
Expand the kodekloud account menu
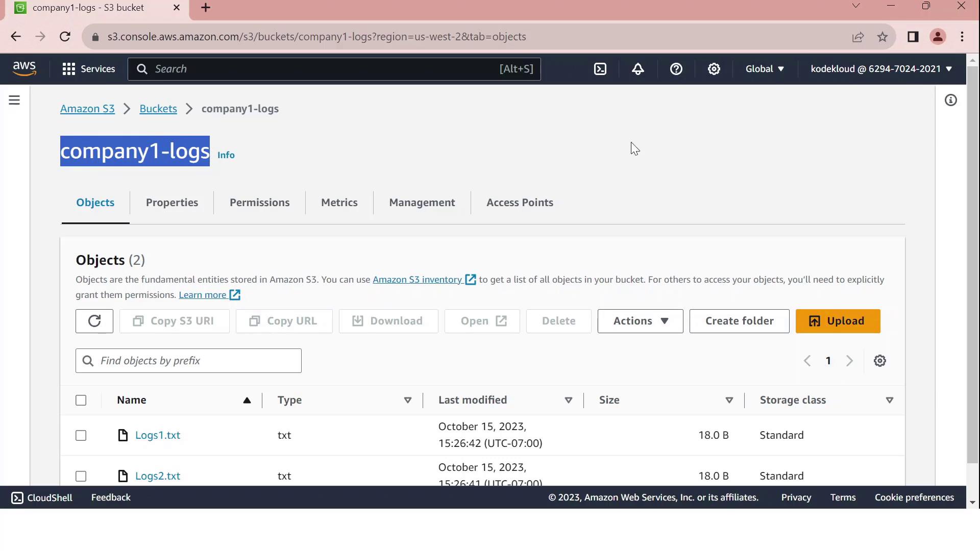(881, 69)
